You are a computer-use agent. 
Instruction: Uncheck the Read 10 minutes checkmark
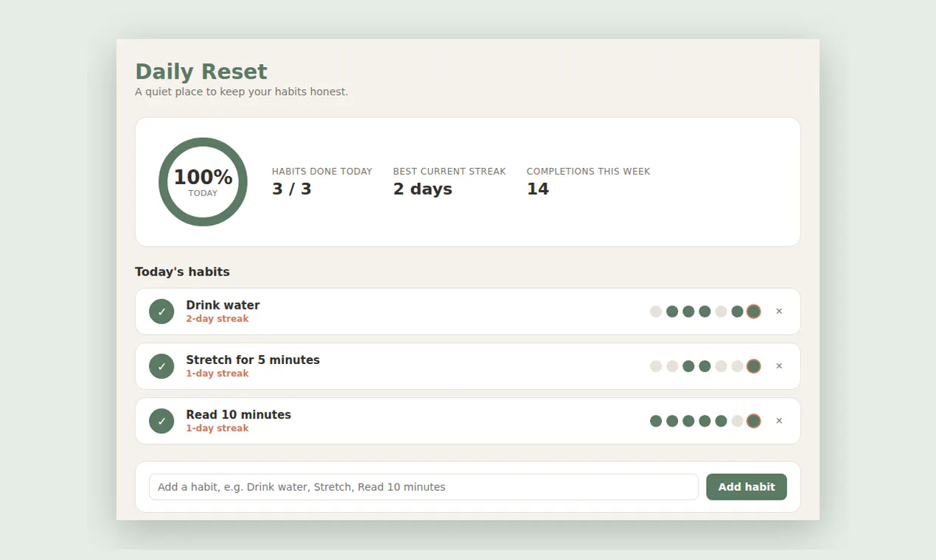161,421
